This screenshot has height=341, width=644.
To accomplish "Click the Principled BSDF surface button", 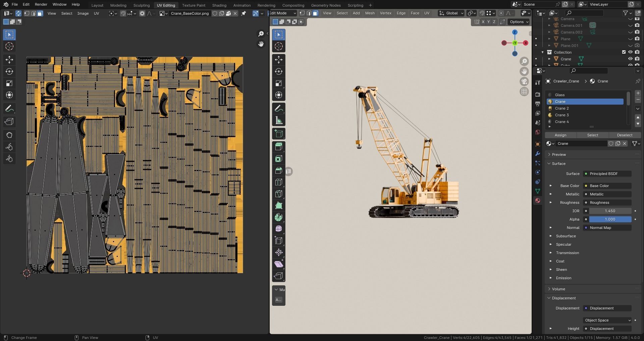I will 607,174.
